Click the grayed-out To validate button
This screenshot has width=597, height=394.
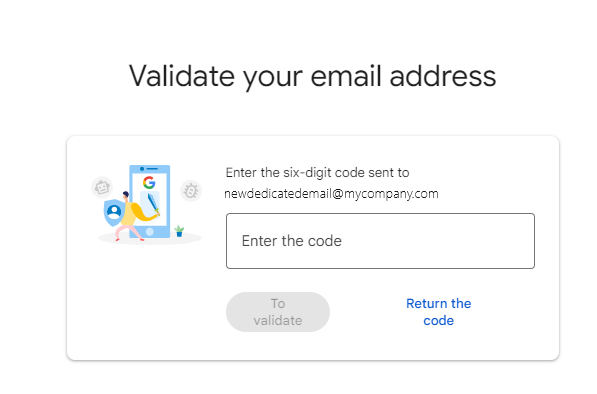pos(278,312)
